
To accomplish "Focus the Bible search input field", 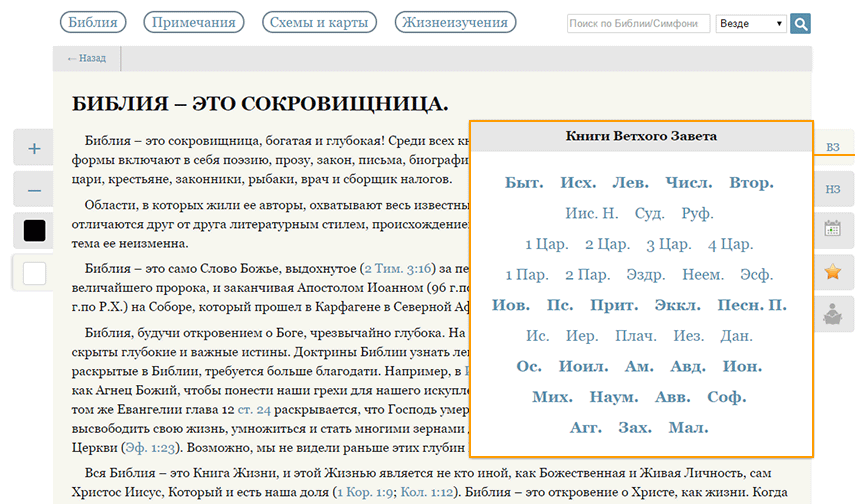I will [638, 24].
